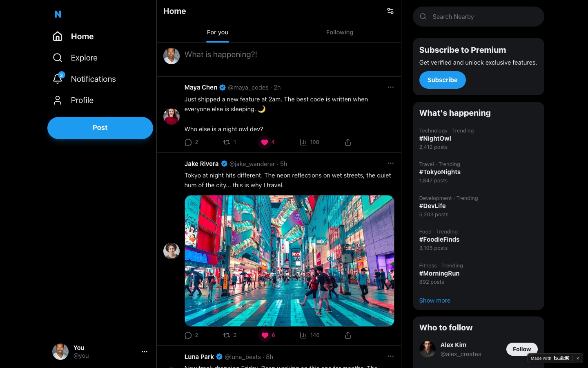Open Jake Rivera's Tokyo street photo

(289, 261)
